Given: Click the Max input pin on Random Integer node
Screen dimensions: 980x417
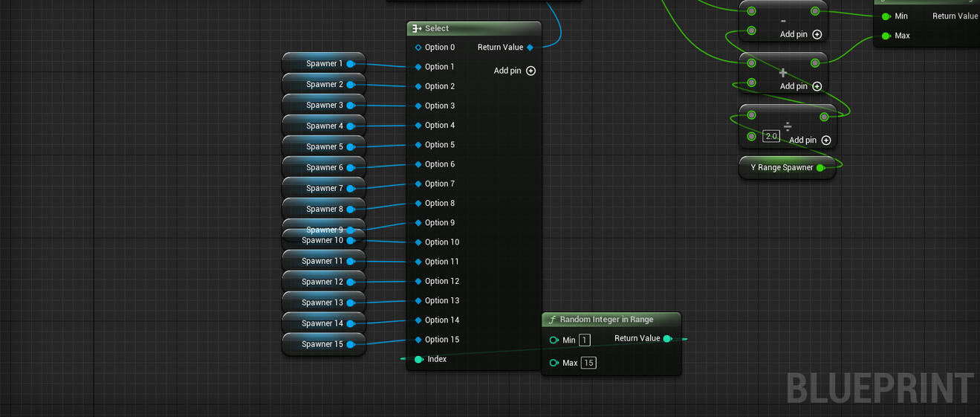Looking at the screenshot, I should 554,363.
